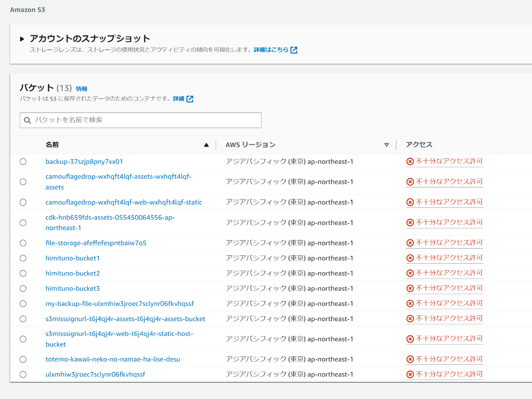Click the external link icon beside 詳細
The width and height of the screenshot is (532, 399).
click(190, 99)
